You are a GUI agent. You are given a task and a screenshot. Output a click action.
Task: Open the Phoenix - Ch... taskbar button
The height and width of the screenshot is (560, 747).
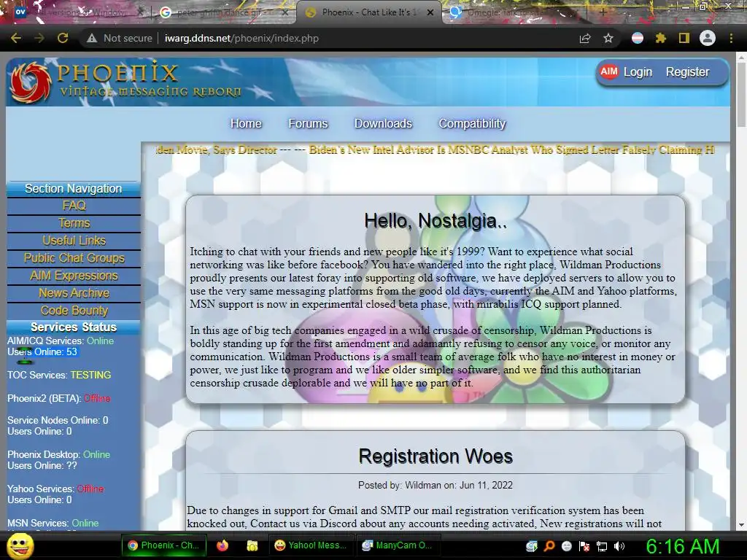pos(164,545)
